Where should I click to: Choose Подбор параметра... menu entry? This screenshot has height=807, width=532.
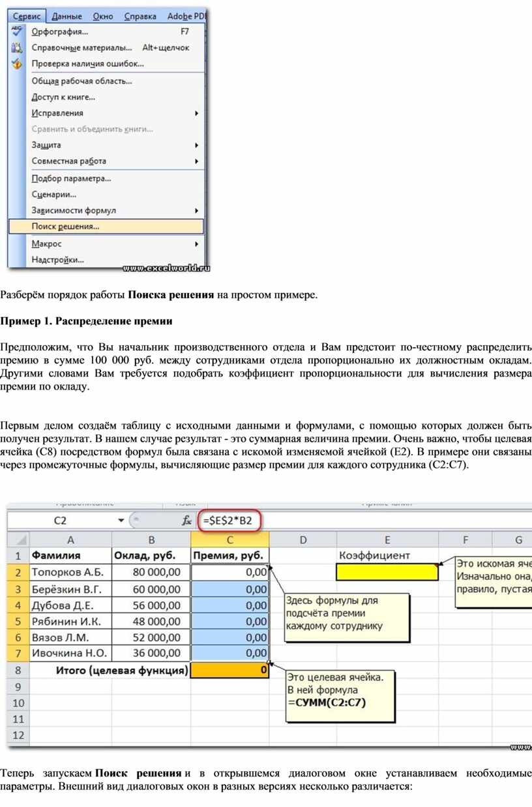pos(106,178)
